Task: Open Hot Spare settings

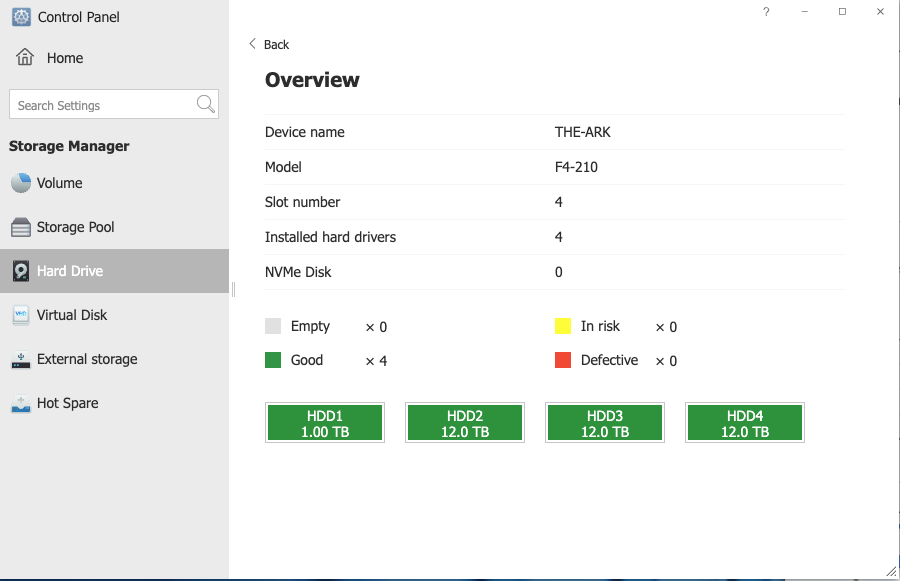Action: click(x=115, y=404)
